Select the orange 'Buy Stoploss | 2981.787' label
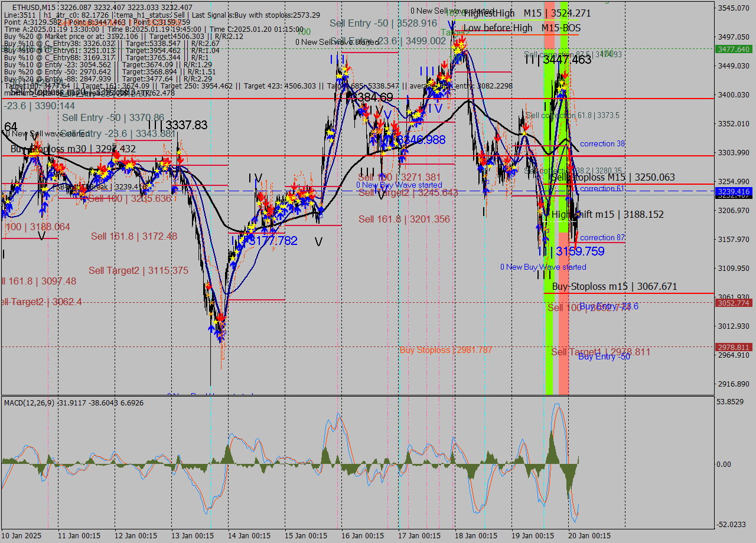This screenshot has width=756, height=543. (x=445, y=350)
